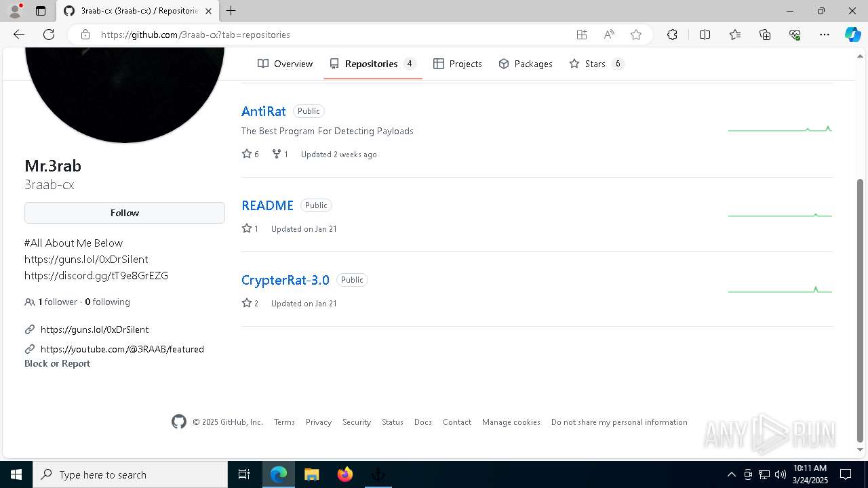Open the youtube.com/@3RAAB/featured link
Viewport: 868px width, 488px height.
pyautogui.click(x=122, y=349)
